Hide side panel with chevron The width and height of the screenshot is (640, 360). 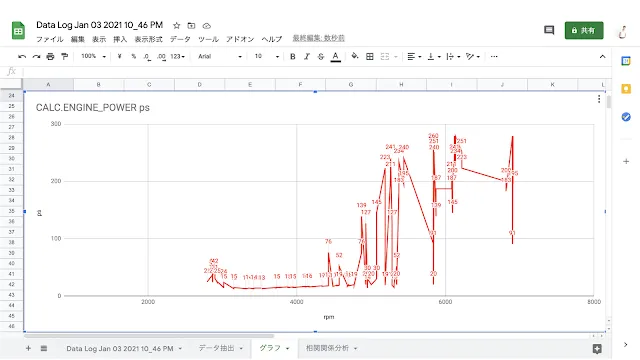[x=626, y=345]
